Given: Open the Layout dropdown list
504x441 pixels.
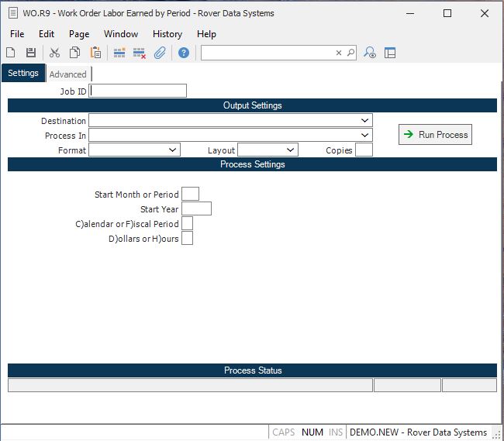Looking at the screenshot, I should click(290, 150).
